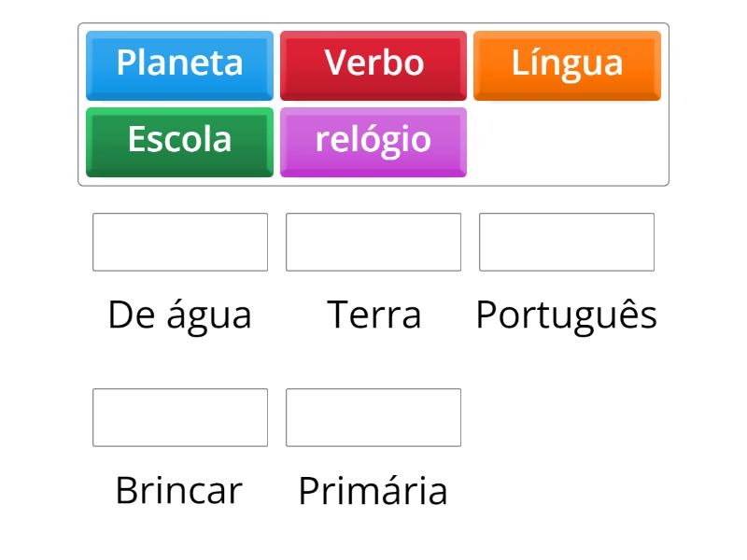The width and height of the screenshot is (747, 560).
Task: Click the drop box above Português
Action: click(567, 242)
